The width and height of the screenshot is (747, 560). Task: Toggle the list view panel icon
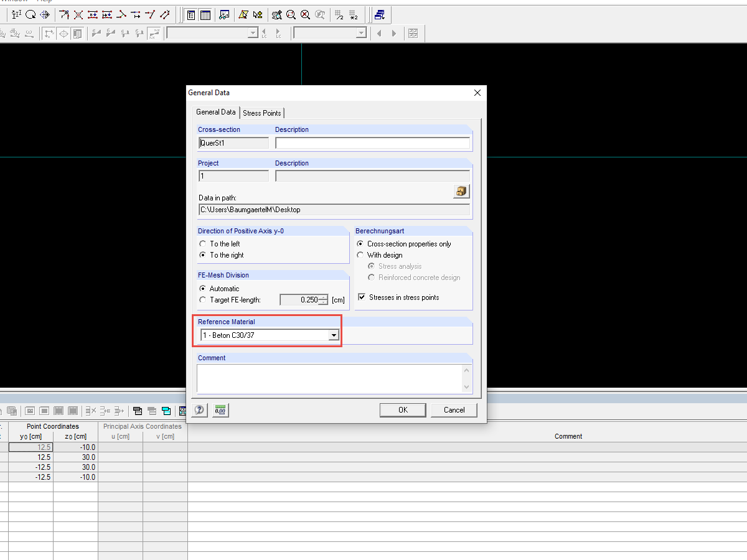[x=192, y=14]
